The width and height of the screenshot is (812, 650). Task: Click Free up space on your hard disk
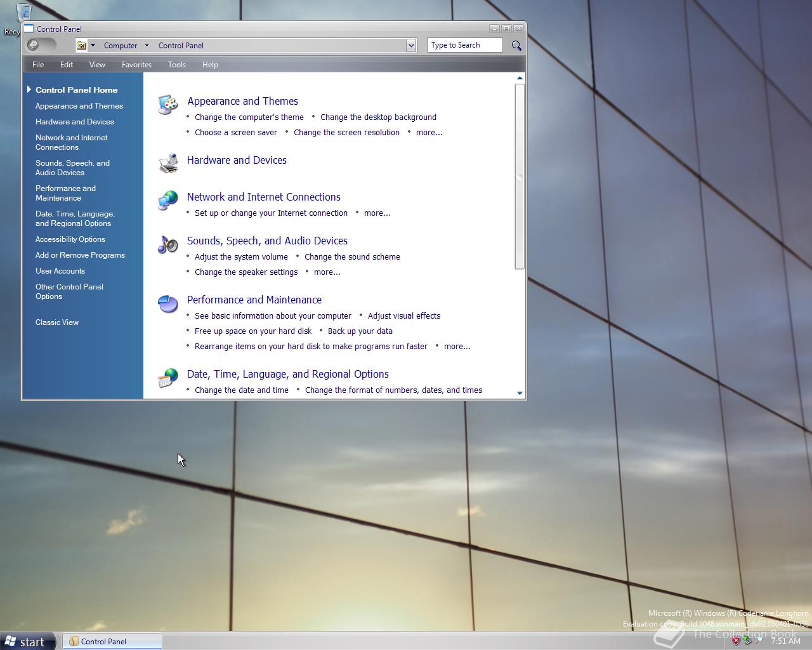click(x=253, y=331)
